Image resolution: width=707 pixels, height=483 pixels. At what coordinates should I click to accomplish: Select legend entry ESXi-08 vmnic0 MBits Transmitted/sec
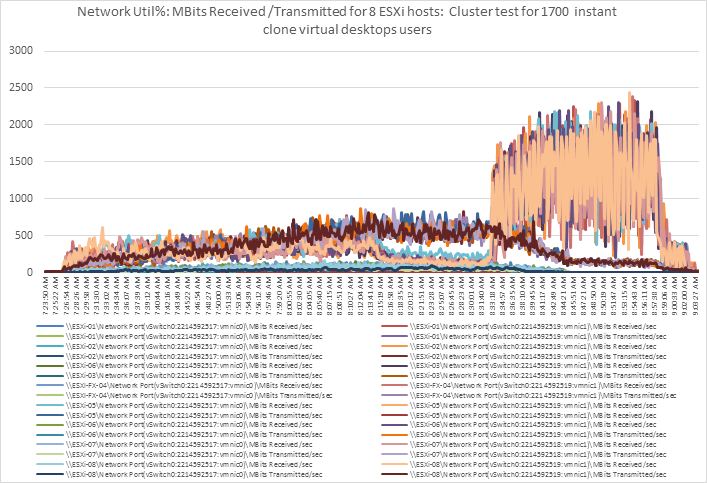pyautogui.click(x=179, y=474)
